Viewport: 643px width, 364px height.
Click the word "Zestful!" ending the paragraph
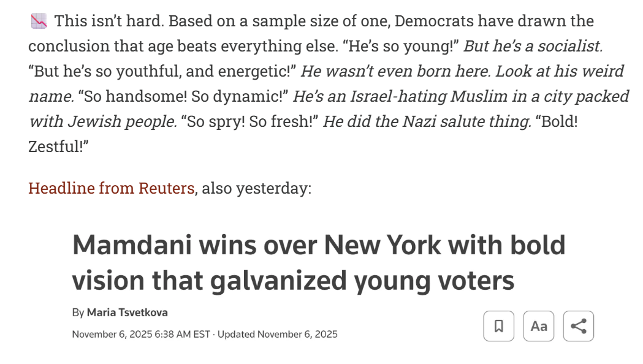point(58,146)
